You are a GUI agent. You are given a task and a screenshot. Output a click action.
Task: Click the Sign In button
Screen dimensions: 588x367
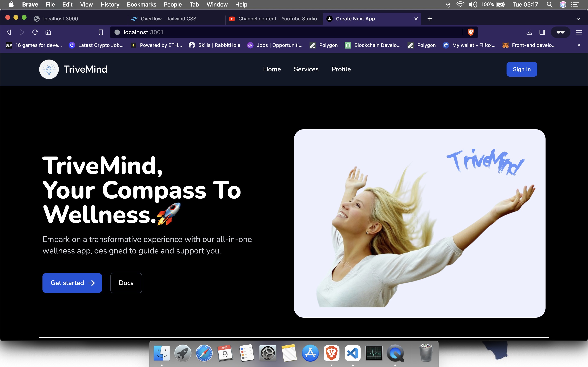(x=521, y=69)
